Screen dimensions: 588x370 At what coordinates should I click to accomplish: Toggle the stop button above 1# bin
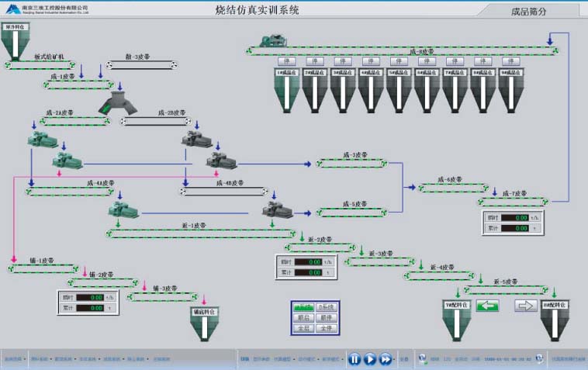[x=285, y=61]
